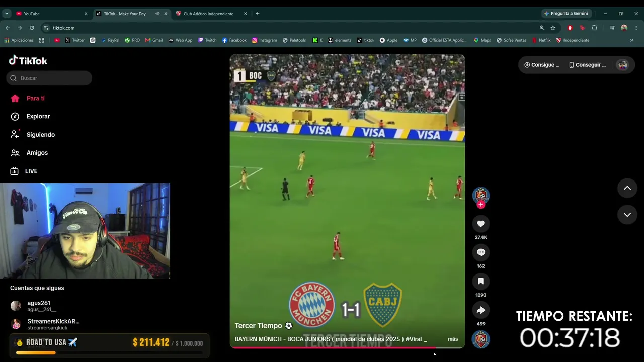The image size is (644, 362).
Task: Open the Chrome profile avatar
Action: click(x=624, y=28)
